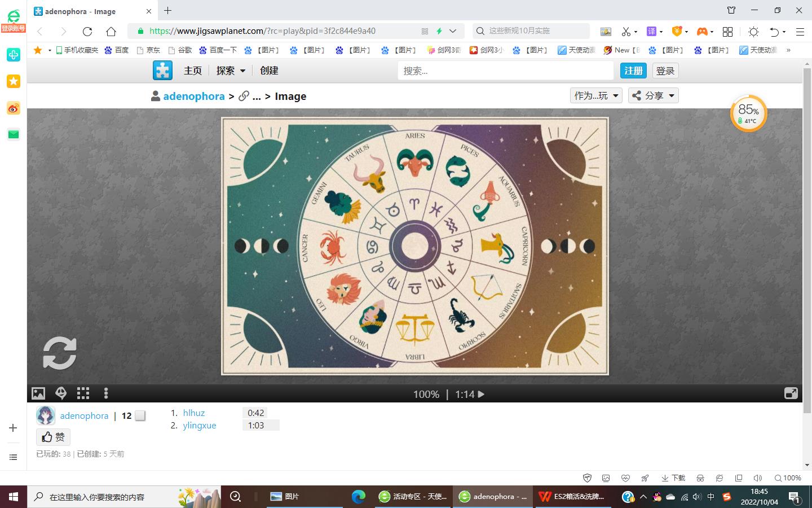812x508 pixels.
Task: Open the Windows Start menu
Action: [14, 497]
